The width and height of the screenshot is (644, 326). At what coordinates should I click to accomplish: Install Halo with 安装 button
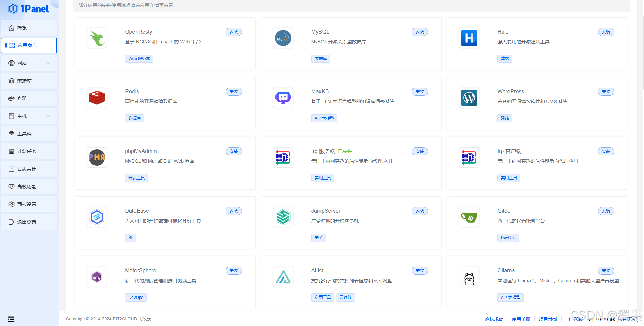tap(606, 32)
